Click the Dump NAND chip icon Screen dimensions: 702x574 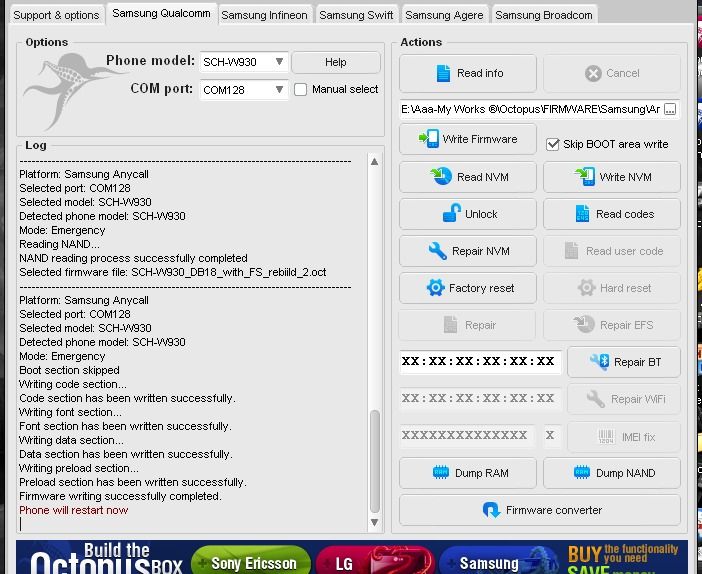(582, 472)
